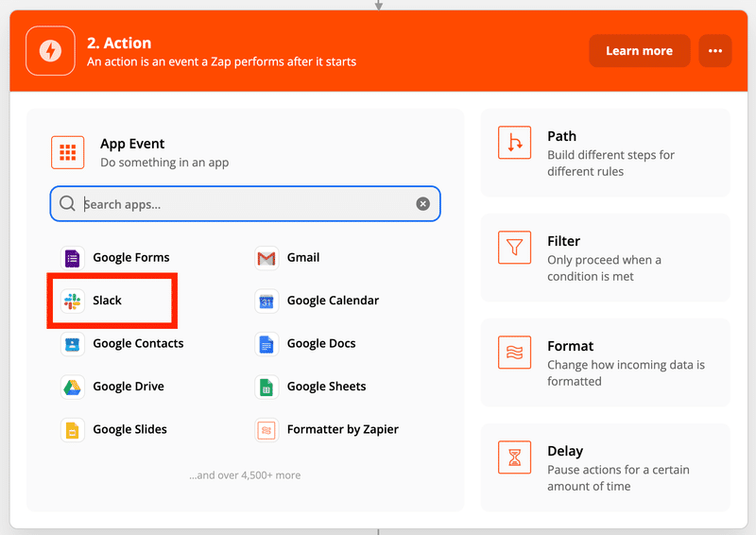The height and width of the screenshot is (535, 756).
Task: Select the Google Sheets icon
Action: tap(266, 387)
